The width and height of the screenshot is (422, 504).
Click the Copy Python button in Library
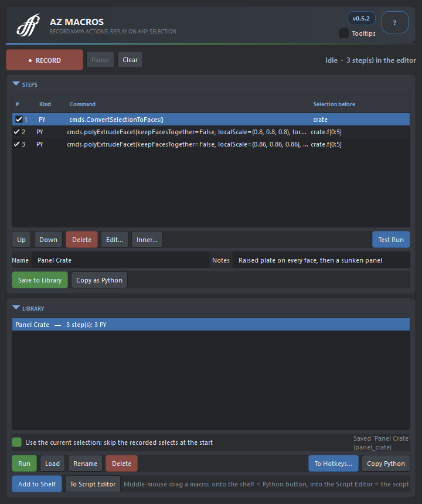click(386, 464)
